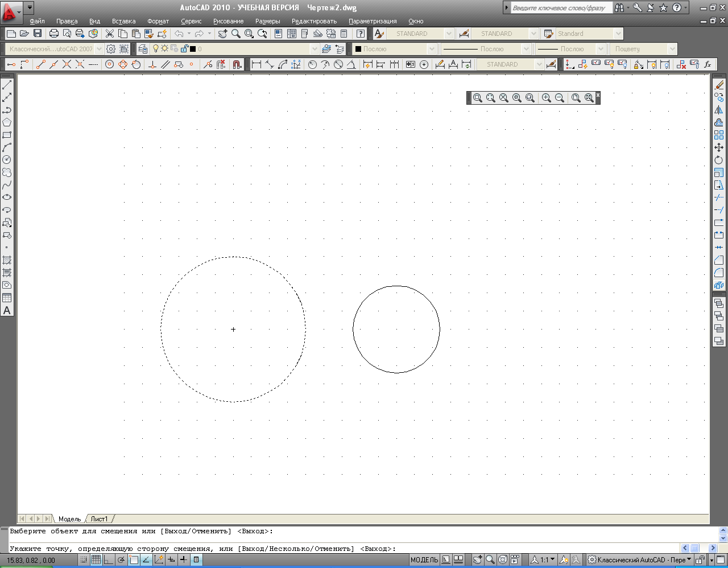Open the Рисование menu

228,21
